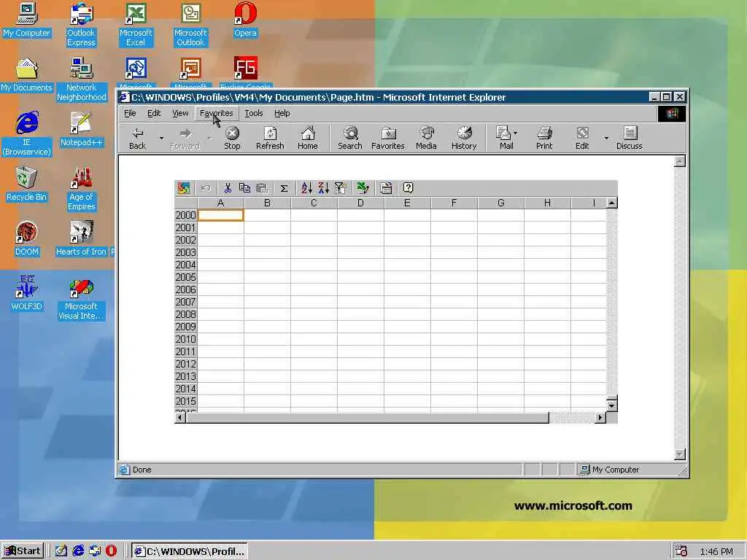This screenshot has width=747, height=560.
Task: Launch Internet Explorer from the quick launch bar
Action: (78, 551)
